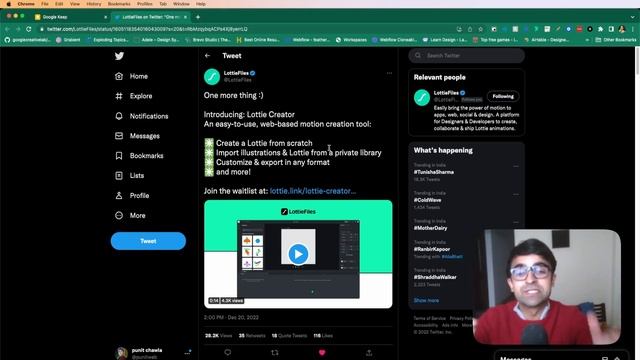Viewport: 640px width, 360px height.
Task: Open the File menu in the menu bar
Action: tap(44, 4)
